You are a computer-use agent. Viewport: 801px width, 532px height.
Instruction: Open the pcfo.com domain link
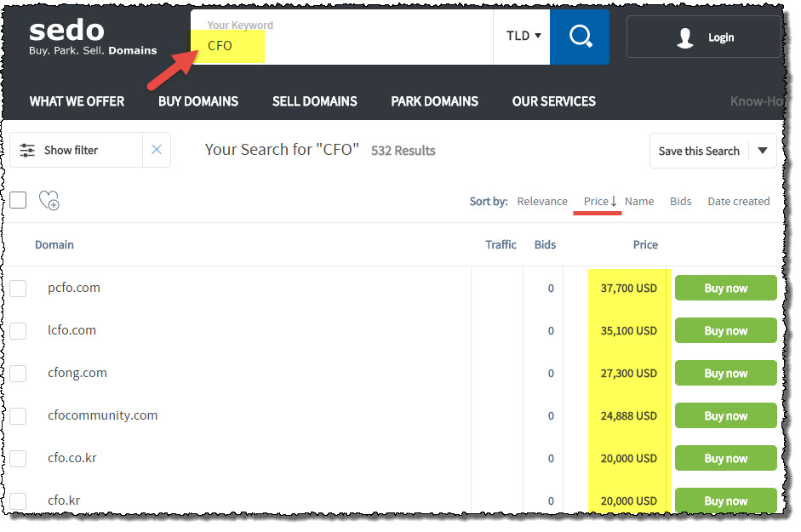tap(74, 288)
